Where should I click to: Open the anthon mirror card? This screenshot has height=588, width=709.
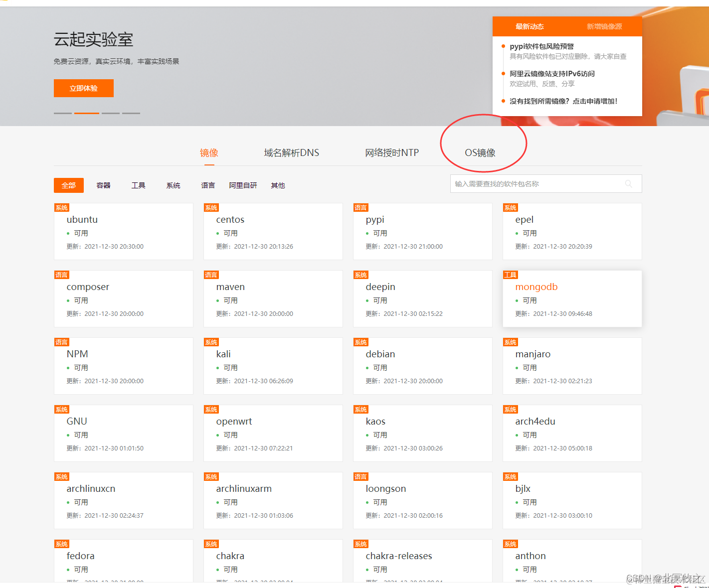point(572,561)
